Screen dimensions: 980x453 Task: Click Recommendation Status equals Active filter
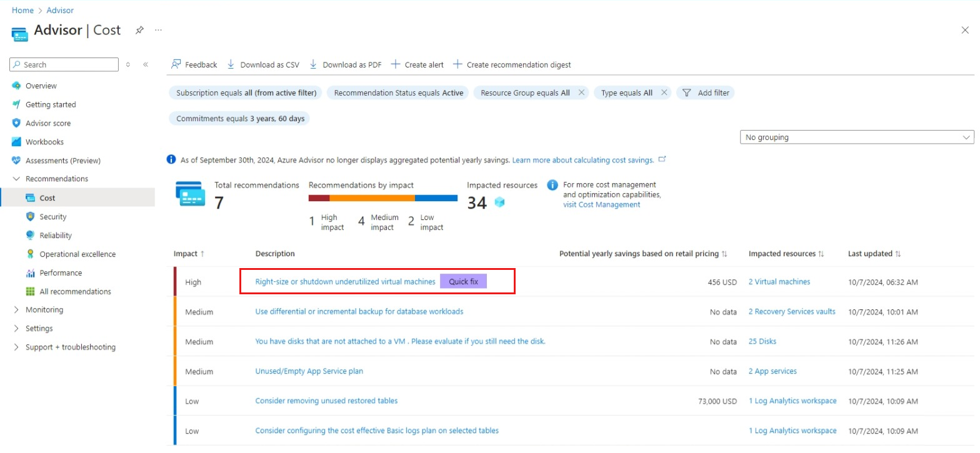(x=399, y=92)
